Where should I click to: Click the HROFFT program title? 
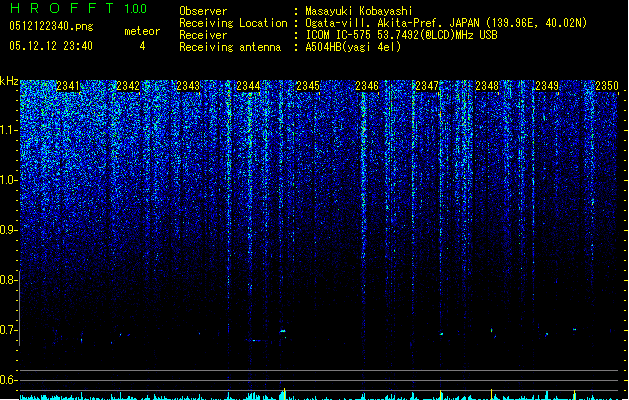click(62, 8)
